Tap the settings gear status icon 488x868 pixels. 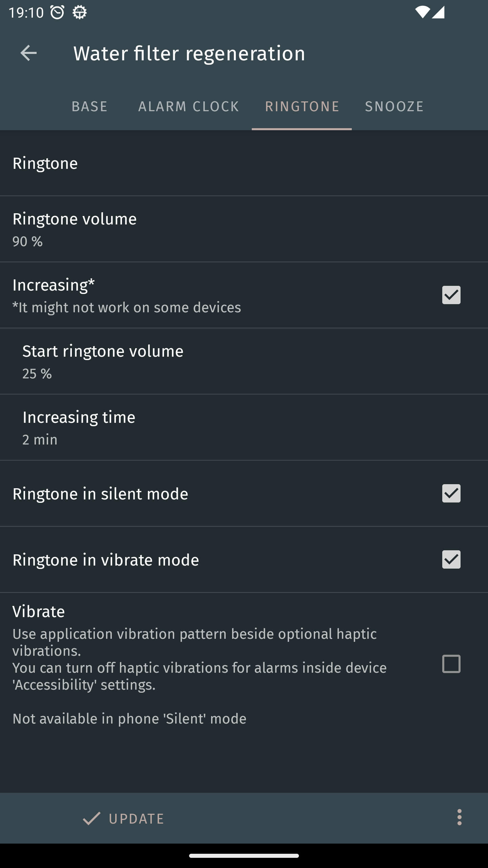click(80, 13)
